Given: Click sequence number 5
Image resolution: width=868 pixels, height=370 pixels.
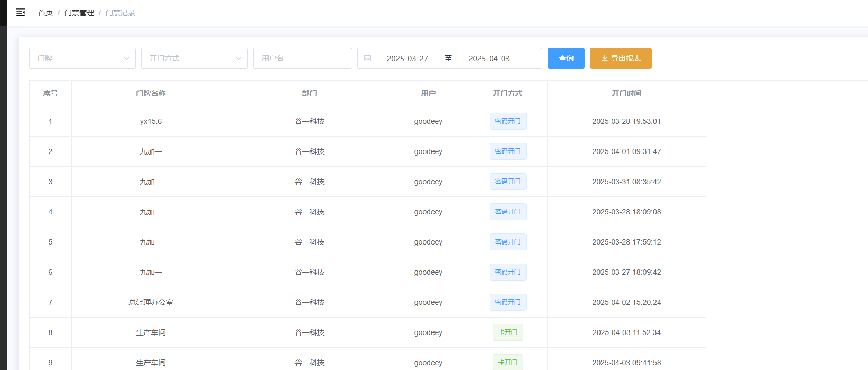Looking at the screenshot, I should tap(50, 242).
